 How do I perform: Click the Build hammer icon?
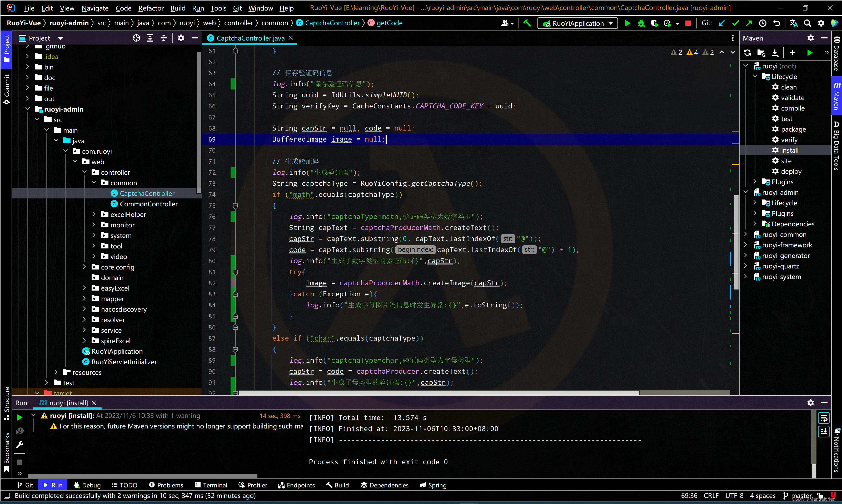coord(527,23)
